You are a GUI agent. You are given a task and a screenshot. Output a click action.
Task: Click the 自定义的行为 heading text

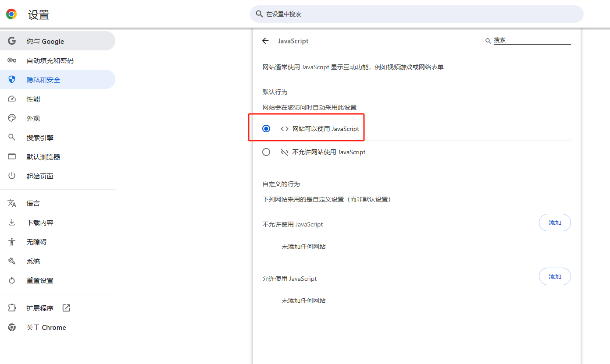coord(281,184)
